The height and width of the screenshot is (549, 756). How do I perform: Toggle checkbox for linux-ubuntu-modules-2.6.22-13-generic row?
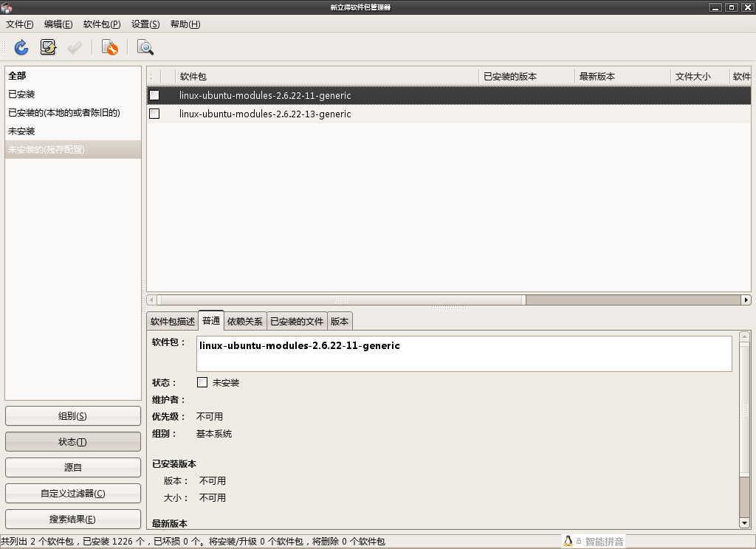154,114
